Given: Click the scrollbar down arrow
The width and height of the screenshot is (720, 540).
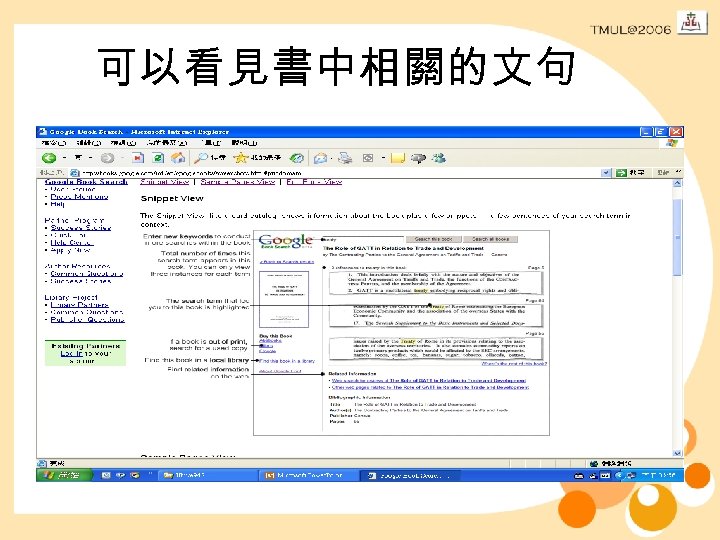Looking at the screenshot, I should tap(678, 453).
